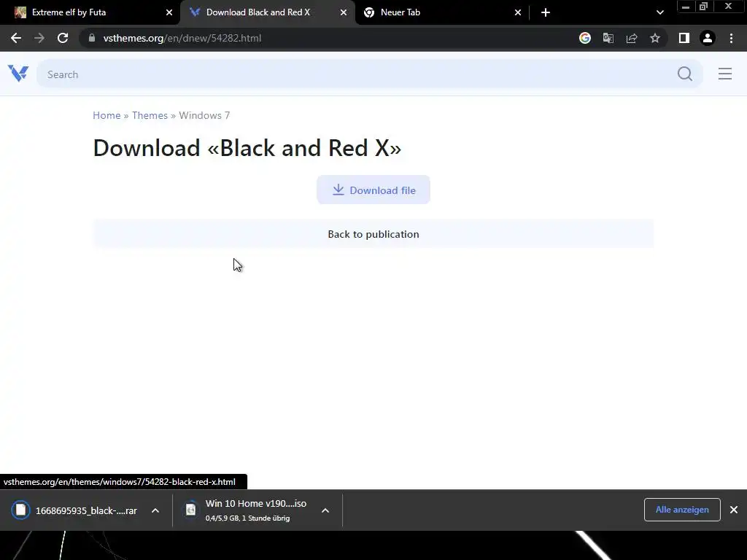Click the address bar URL

coord(182,38)
